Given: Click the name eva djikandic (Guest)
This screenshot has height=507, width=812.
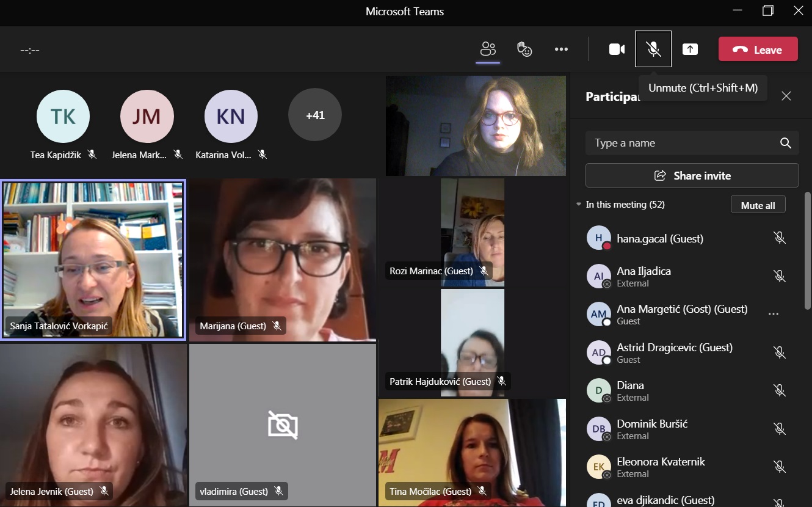Looking at the screenshot, I should 665,500.
